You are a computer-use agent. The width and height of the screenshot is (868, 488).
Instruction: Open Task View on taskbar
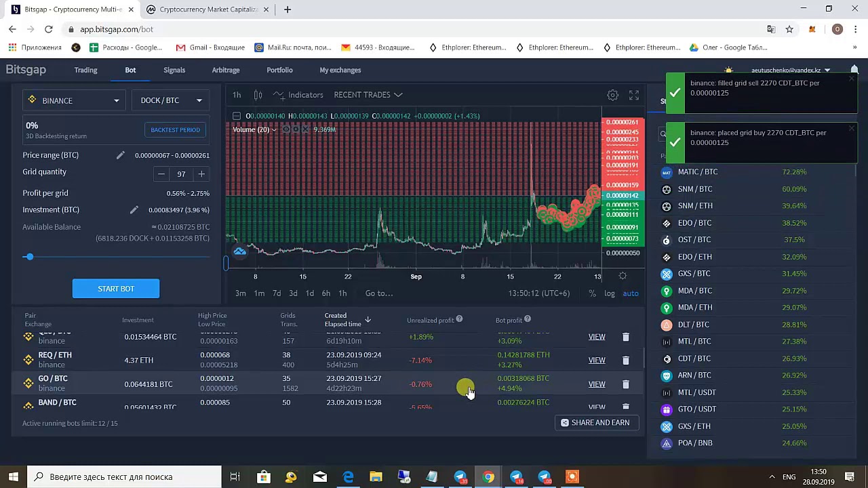(235, 476)
